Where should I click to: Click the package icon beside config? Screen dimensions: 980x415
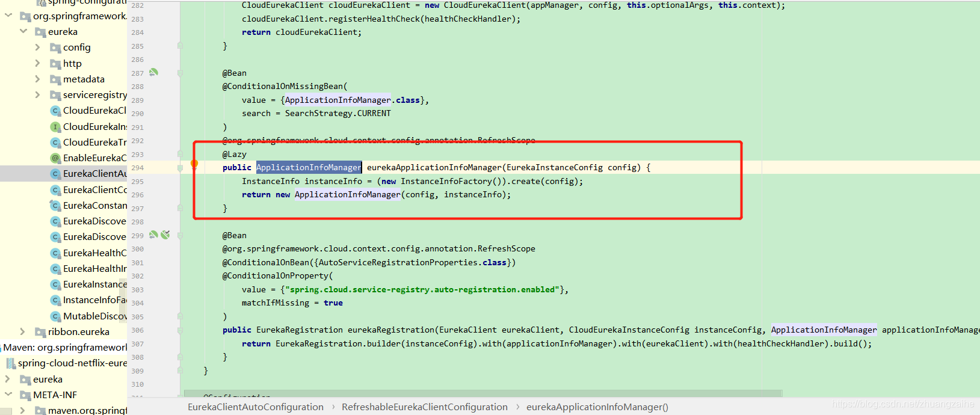click(x=55, y=48)
